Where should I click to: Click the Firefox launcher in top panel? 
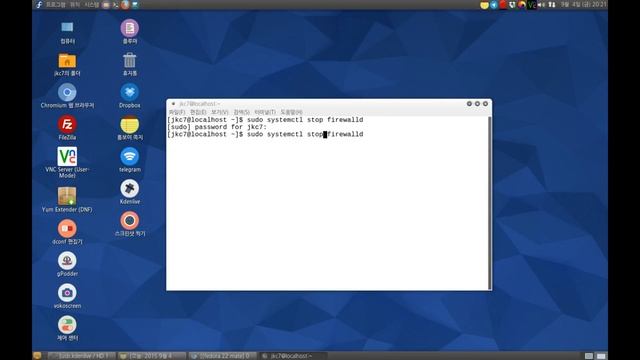[x=125, y=4]
